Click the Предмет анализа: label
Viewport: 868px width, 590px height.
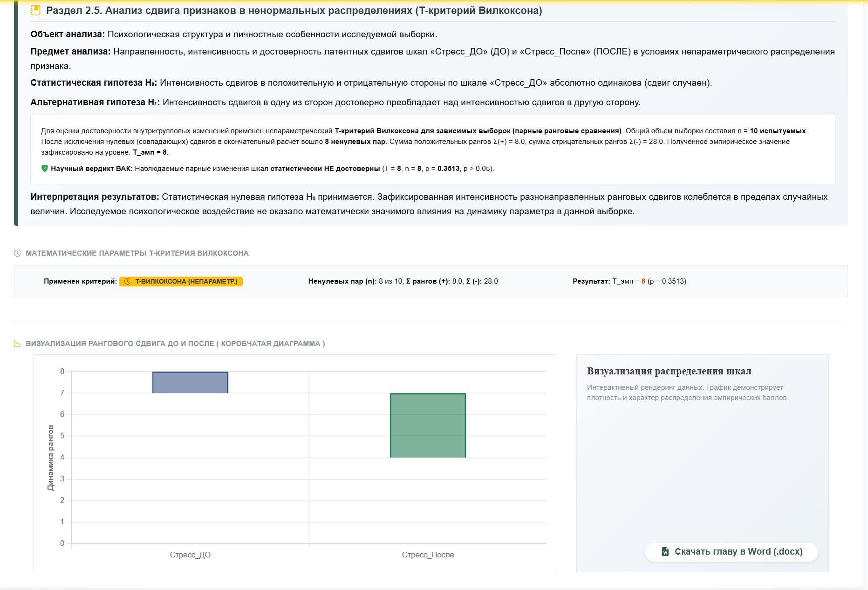71,51
